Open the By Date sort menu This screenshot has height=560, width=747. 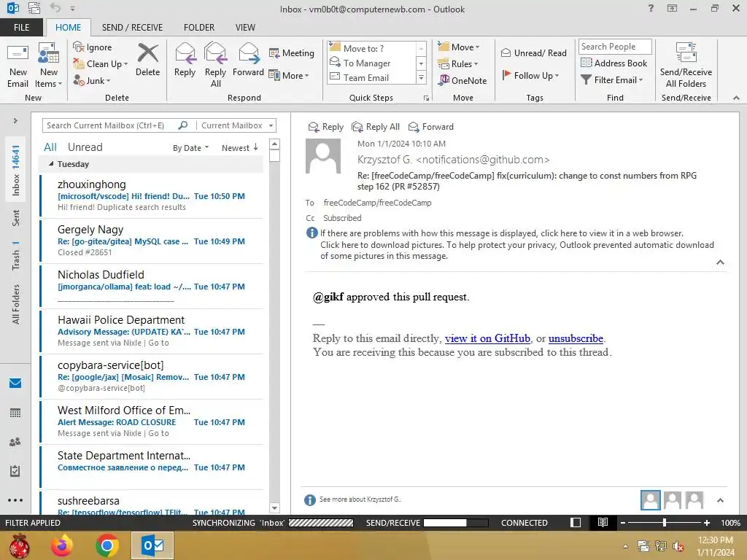(x=190, y=147)
